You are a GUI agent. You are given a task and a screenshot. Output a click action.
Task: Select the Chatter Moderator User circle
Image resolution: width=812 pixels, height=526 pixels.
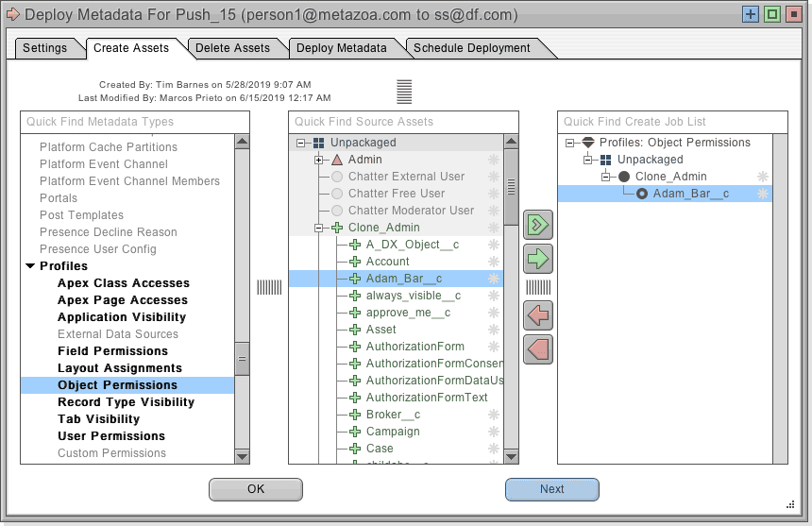coord(337,211)
